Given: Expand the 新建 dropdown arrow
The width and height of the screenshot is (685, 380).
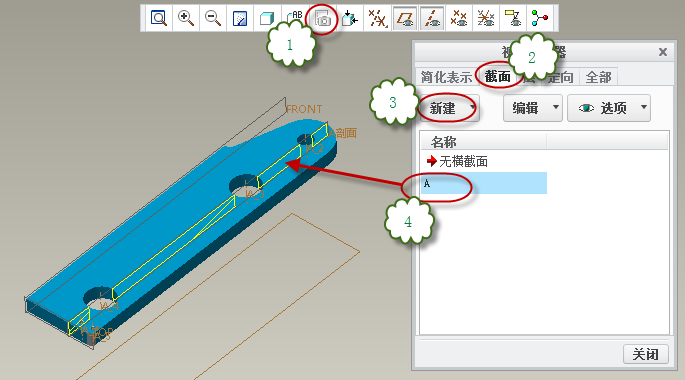Looking at the screenshot, I should (x=472, y=107).
